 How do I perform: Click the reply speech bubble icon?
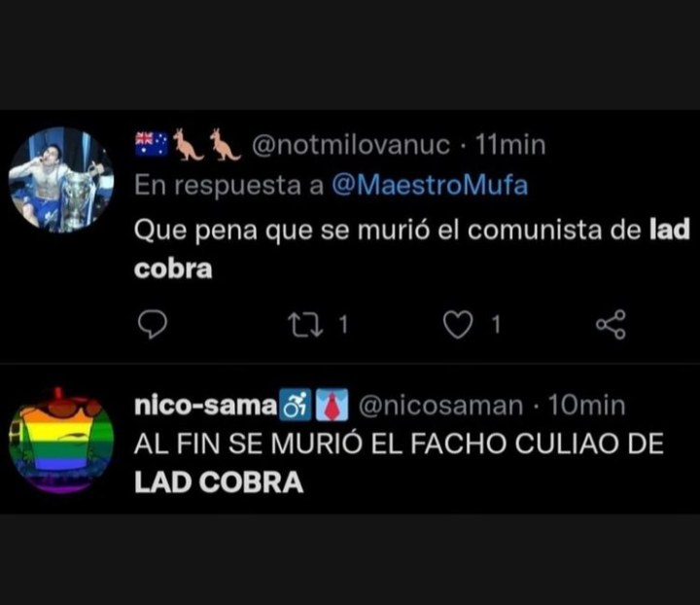[153, 324]
